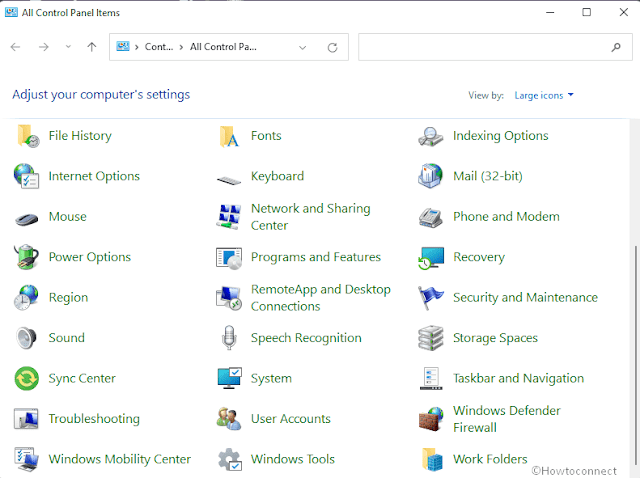Select the Sync Center label
Image resolution: width=640 pixels, height=478 pixels.
(x=82, y=378)
